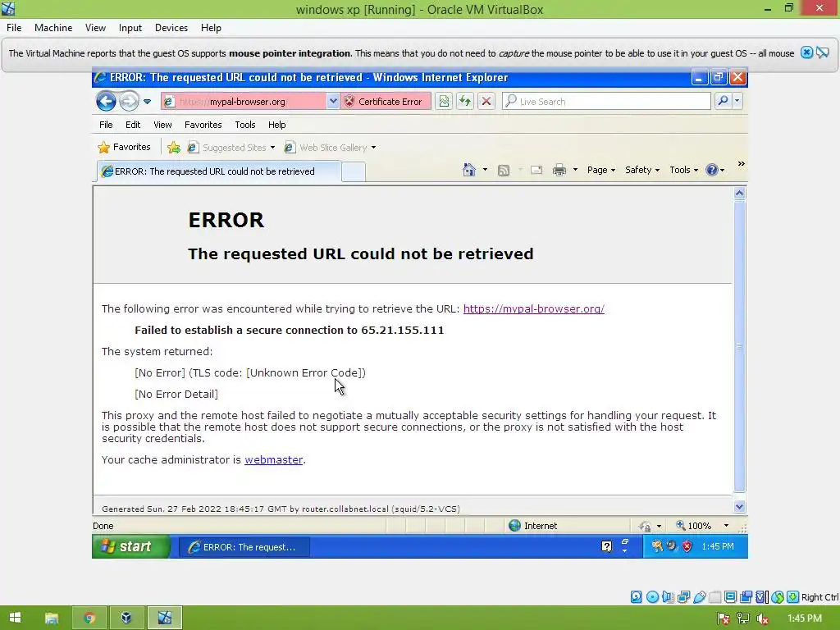Click the IE Forward arrow button
Image resolution: width=840 pixels, height=630 pixels.
point(129,101)
